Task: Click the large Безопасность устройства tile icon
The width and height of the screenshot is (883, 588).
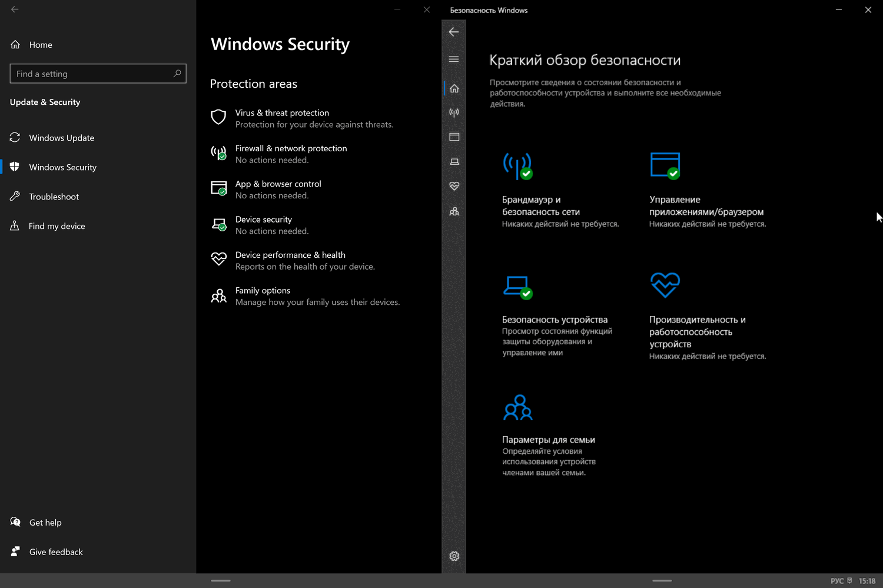Action: (x=517, y=287)
